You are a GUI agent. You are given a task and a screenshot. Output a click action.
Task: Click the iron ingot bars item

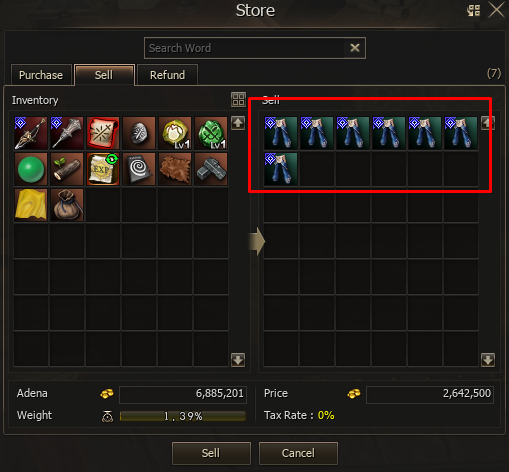(211, 169)
